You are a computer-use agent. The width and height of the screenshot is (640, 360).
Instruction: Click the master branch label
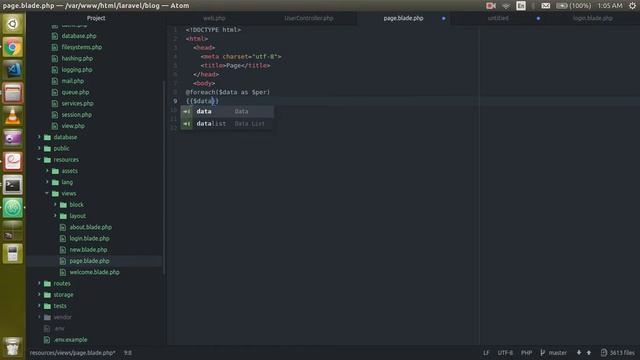(x=558, y=353)
